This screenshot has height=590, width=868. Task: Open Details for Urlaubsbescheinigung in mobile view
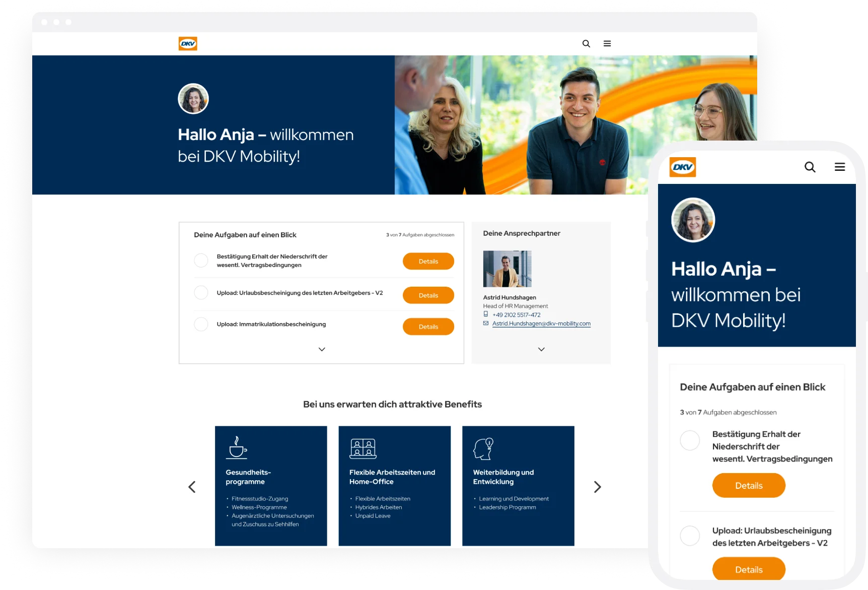[x=749, y=569]
